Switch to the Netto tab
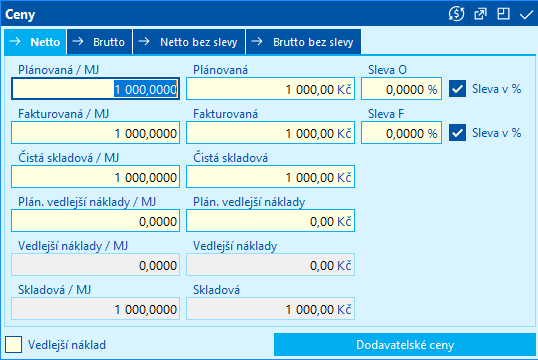Image resolution: width=538 pixels, height=360 pixels. pyautogui.click(x=35, y=42)
